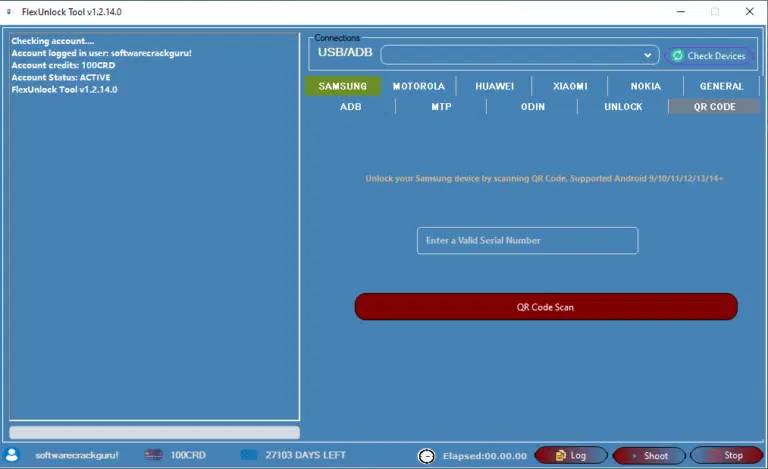Click the USB/ADB connection label
Image resolution: width=768 pixels, height=469 pixels.
(345, 52)
